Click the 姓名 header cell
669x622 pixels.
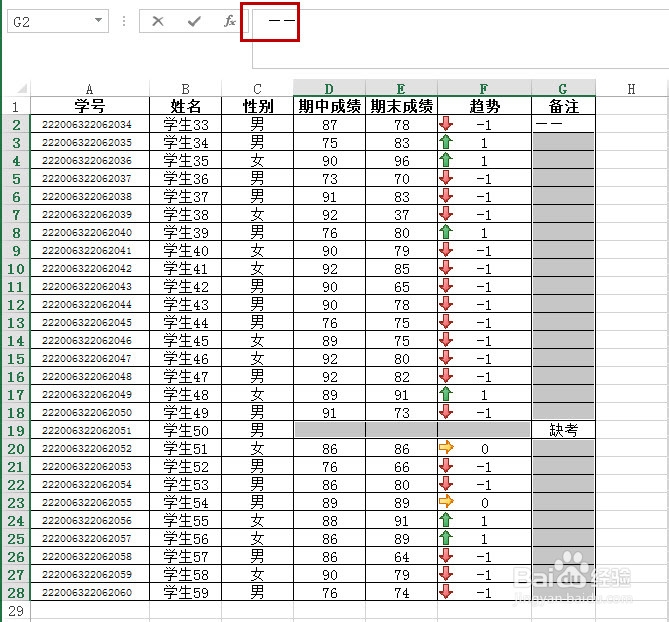[x=185, y=106]
